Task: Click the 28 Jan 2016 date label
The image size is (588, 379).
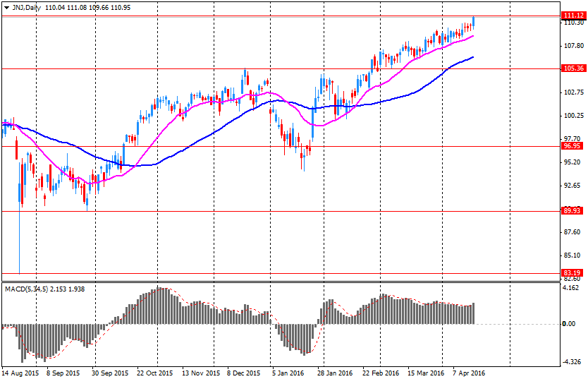Action: 334,373
